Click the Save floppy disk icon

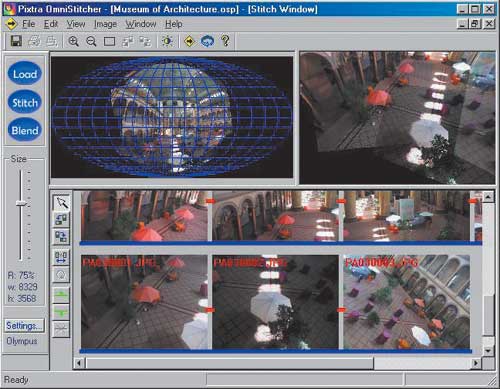click(16, 41)
